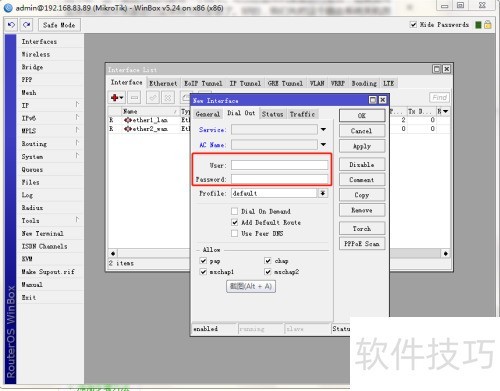Expand the IPv6 submenu in the sidebar
Screen dimensions: 500x391
click(77, 117)
